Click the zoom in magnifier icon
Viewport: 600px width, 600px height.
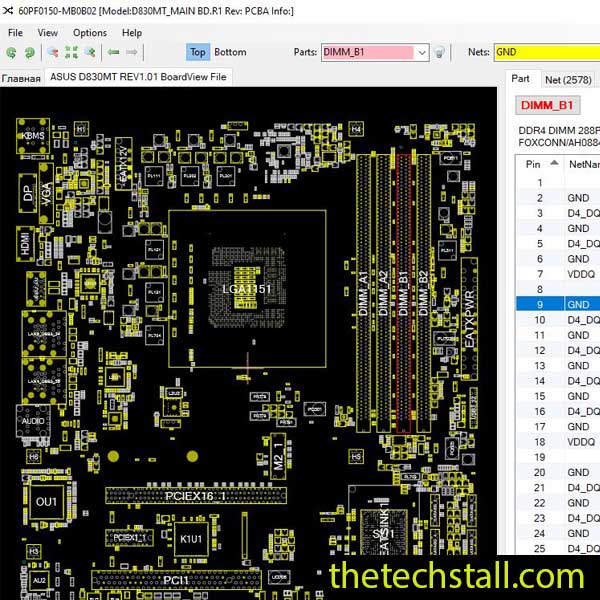(90, 52)
